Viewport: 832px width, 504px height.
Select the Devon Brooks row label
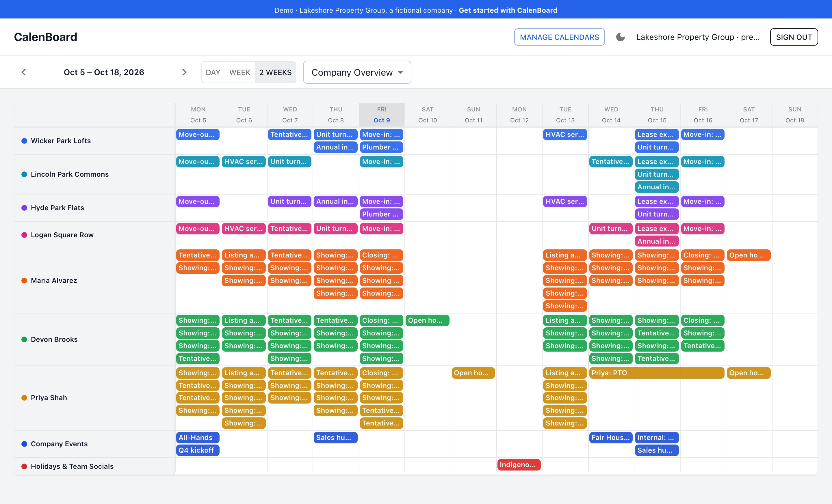point(54,339)
